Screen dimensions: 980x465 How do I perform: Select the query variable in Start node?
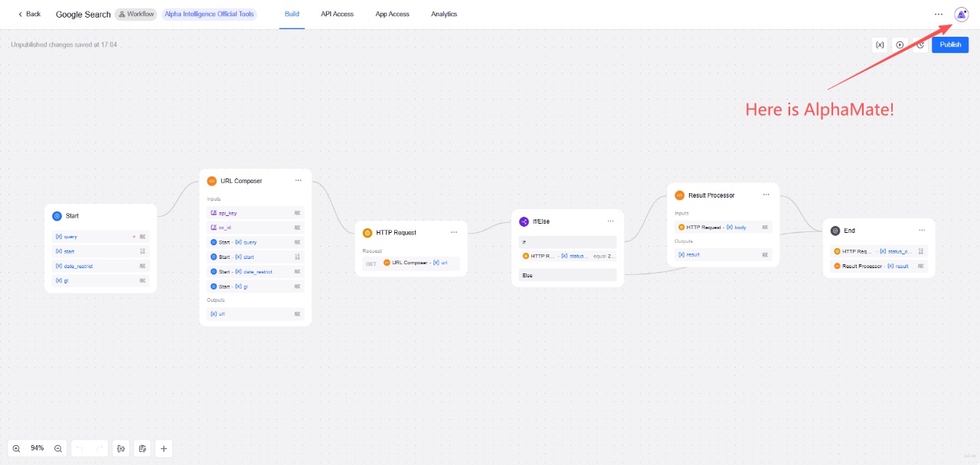coord(100,237)
